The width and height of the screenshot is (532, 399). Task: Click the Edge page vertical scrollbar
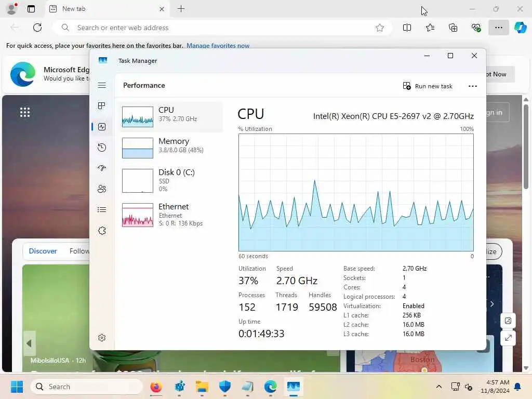click(x=526, y=147)
